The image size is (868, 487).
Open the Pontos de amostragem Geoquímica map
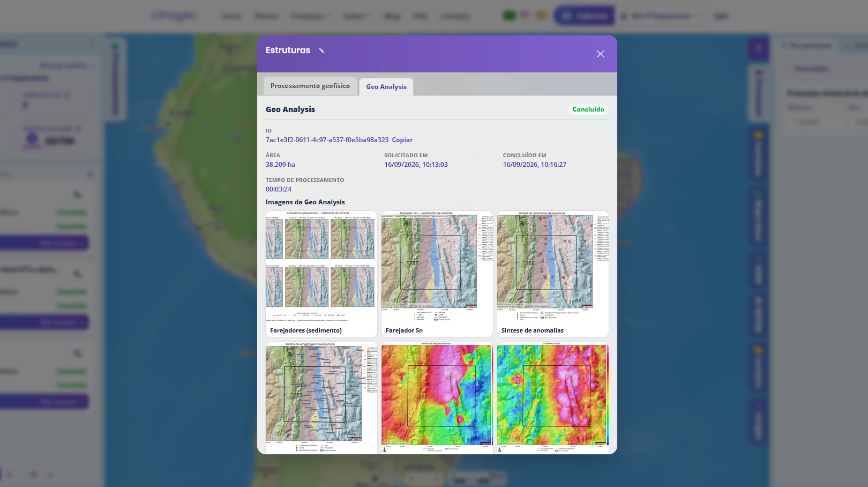click(x=321, y=398)
